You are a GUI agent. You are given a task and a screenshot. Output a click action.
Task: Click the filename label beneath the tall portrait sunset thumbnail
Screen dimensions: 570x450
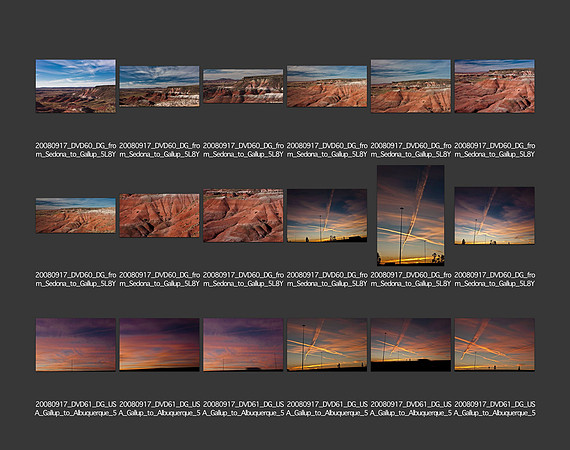point(411,279)
